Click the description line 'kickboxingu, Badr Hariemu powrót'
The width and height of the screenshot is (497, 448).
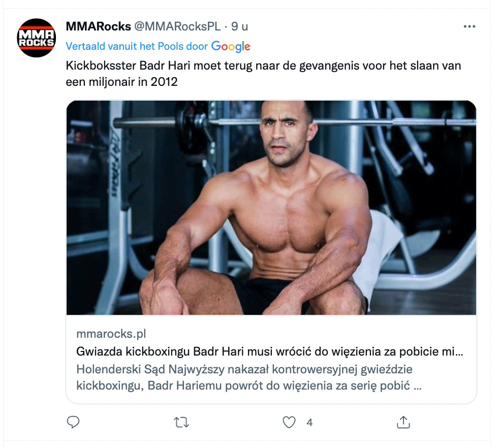[249, 386]
